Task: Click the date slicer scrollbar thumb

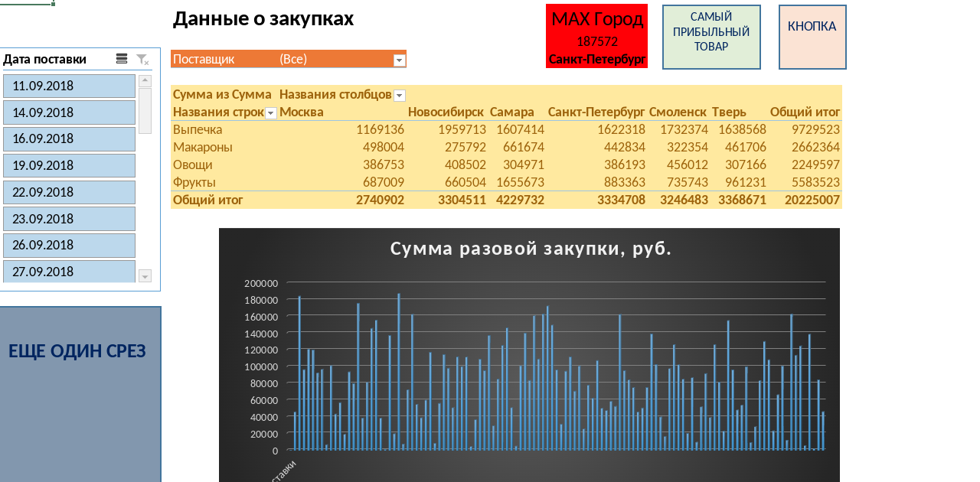Action: click(145, 111)
